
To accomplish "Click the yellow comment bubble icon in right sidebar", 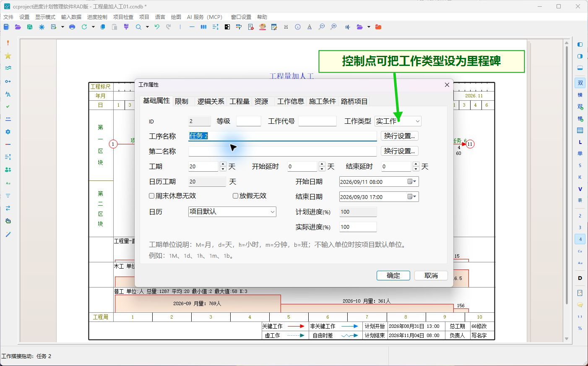I will tap(580, 305).
